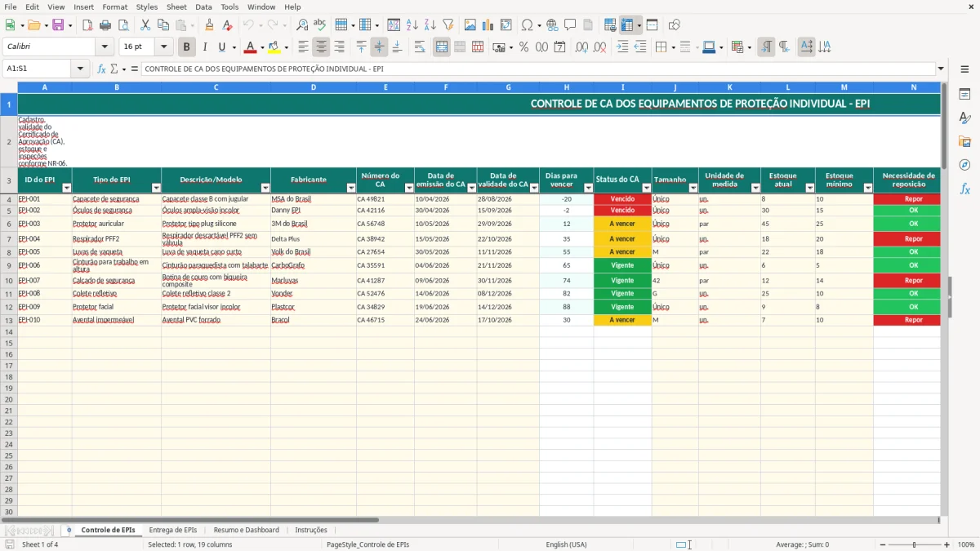
Task: Open the sidebar Styles panel icon
Action: click(964, 118)
